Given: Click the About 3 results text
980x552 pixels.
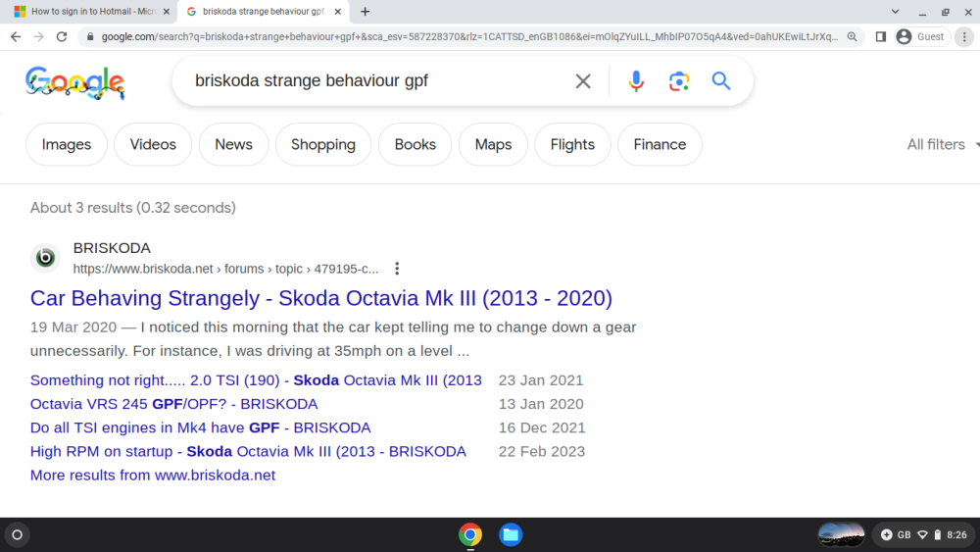Looking at the screenshot, I should (133, 208).
